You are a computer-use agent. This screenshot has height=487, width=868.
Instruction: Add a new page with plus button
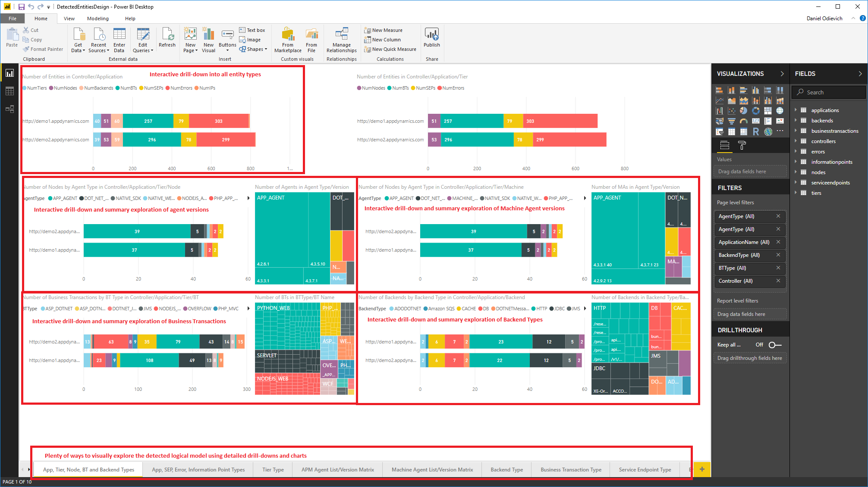702,469
